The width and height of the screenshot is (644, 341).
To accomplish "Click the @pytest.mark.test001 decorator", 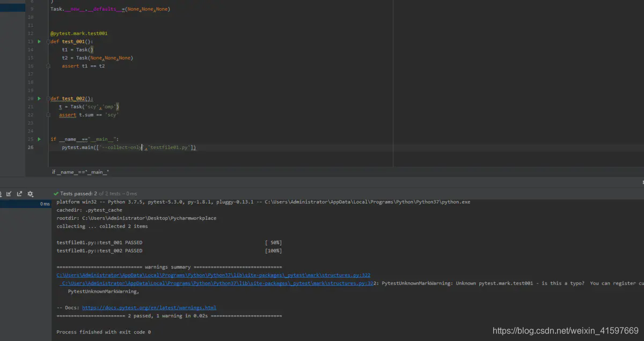I will [79, 33].
